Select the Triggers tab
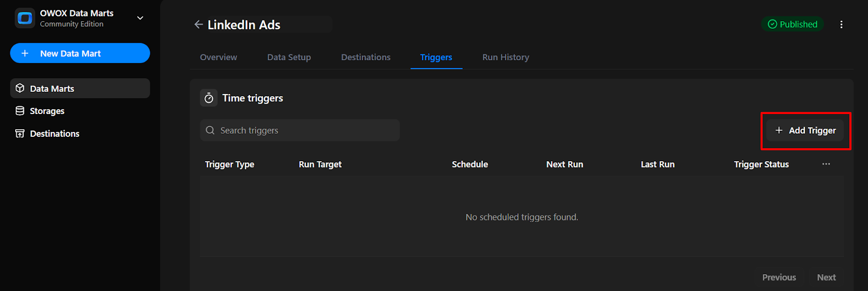The image size is (868, 291). (x=436, y=57)
